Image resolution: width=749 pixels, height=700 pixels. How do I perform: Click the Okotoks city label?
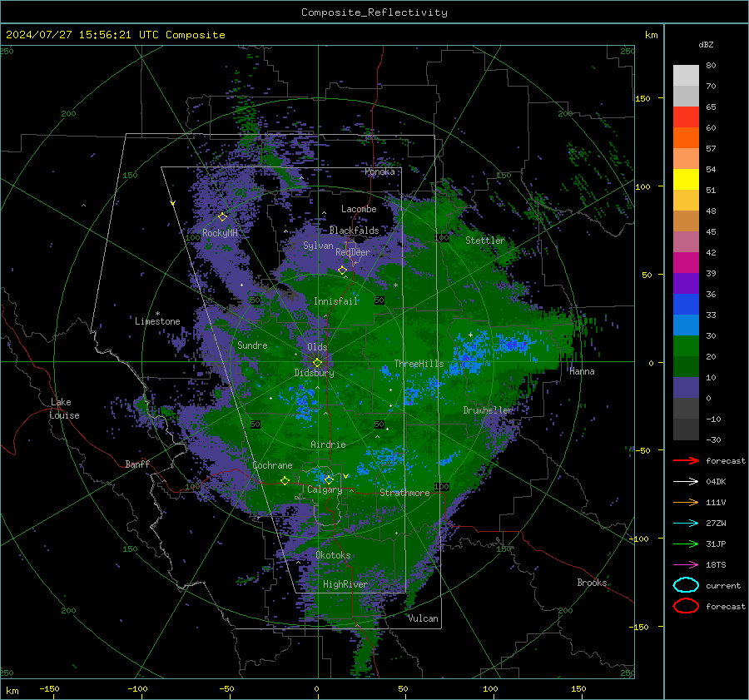333,555
